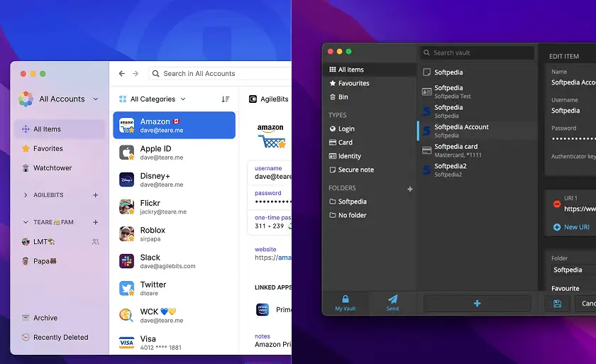Image resolution: width=596 pixels, height=364 pixels.
Task: Add a new vault under AGILEBITS with plus
Action: (96, 195)
